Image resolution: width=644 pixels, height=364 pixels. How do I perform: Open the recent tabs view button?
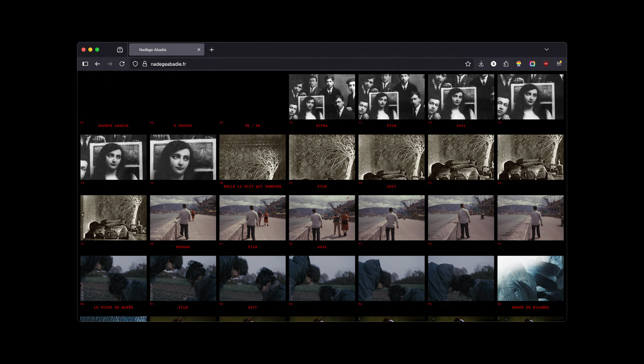coord(120,50)
